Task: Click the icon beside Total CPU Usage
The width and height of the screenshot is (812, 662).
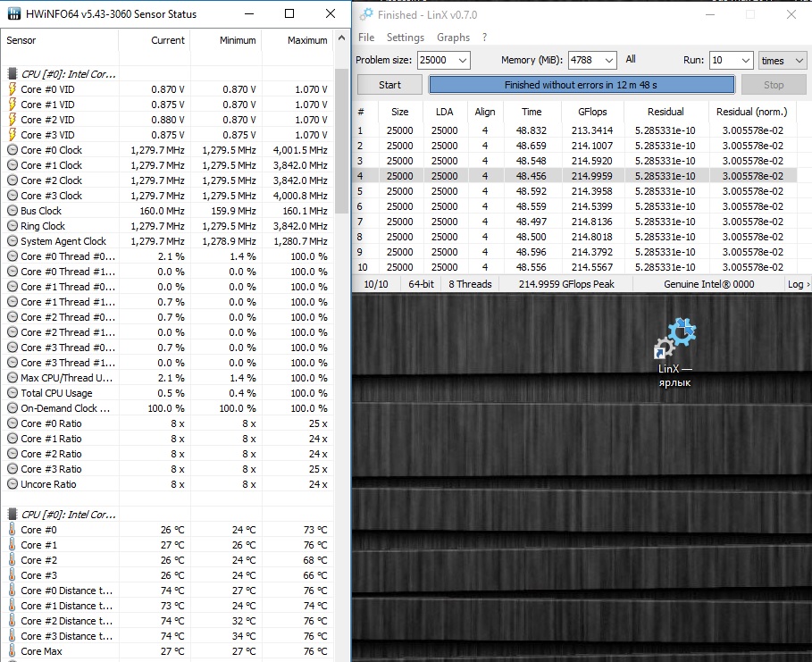Action: (13, 393)
